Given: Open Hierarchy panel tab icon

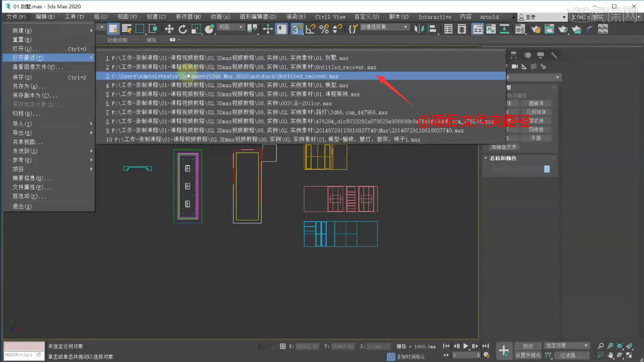Looking at the screenshot, I should click(x=514, y=55).
